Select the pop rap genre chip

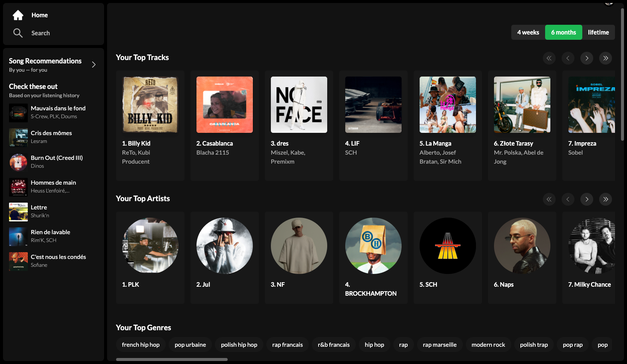point(573,344)
